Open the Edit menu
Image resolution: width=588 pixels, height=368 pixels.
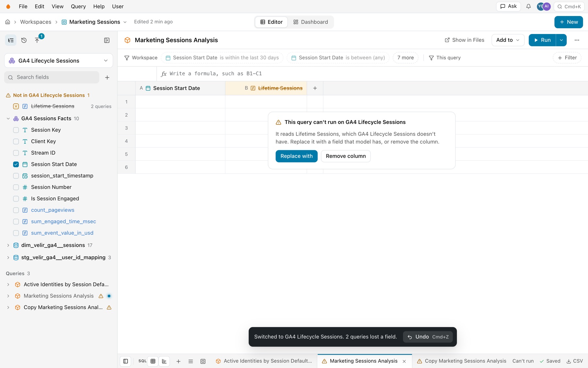point(39,7)
